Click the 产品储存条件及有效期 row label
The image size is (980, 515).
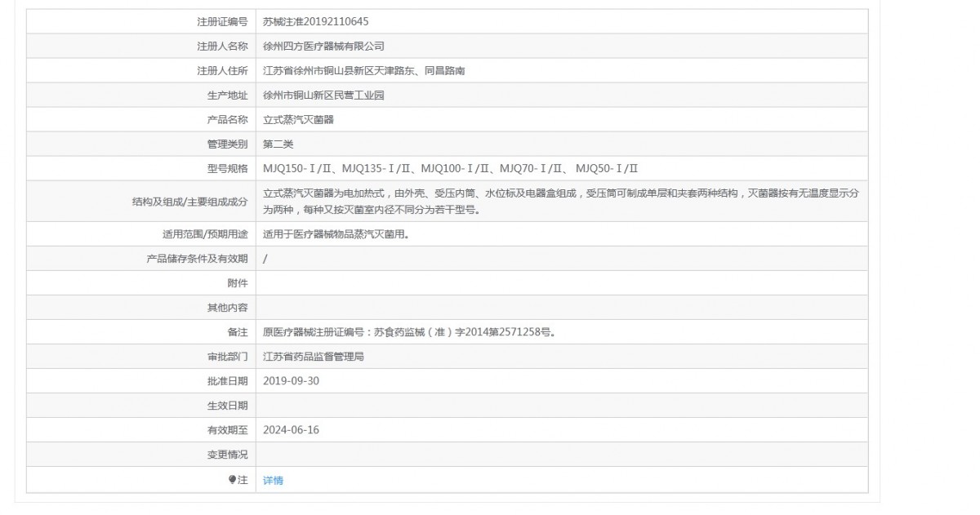pos(197,259)
